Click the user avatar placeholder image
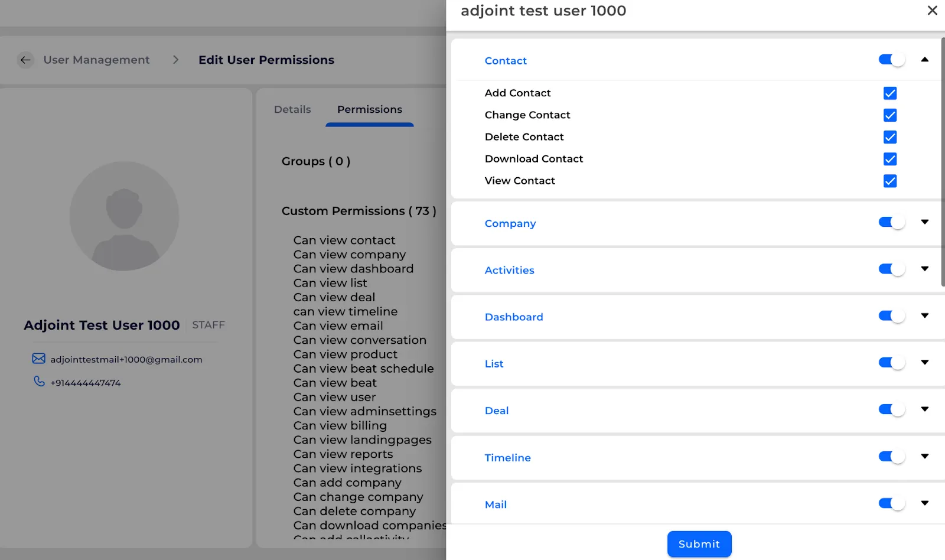This screenshot has height=560, width=945. pyautogui.click(x=124, y=216)
